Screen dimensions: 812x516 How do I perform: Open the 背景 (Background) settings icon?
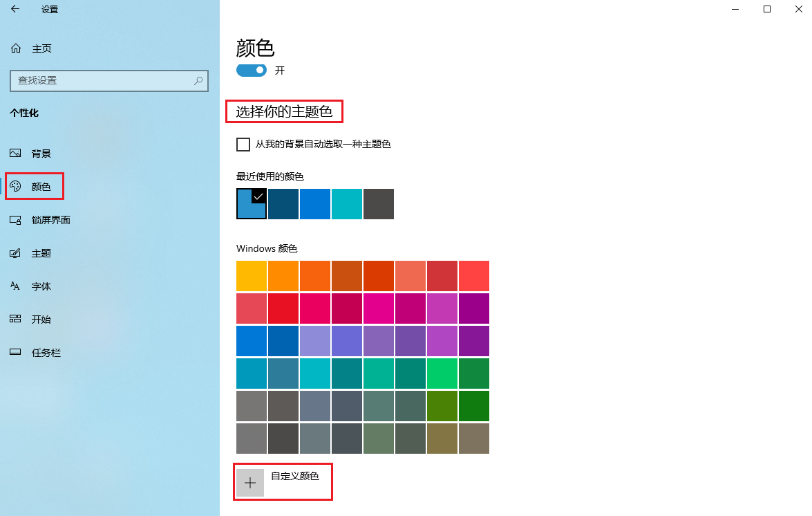coord(17,153)
